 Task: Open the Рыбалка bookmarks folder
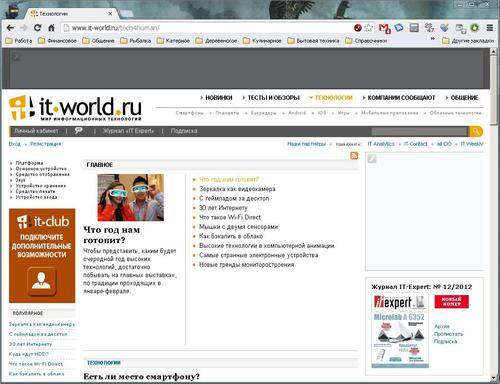pos(136,41)
